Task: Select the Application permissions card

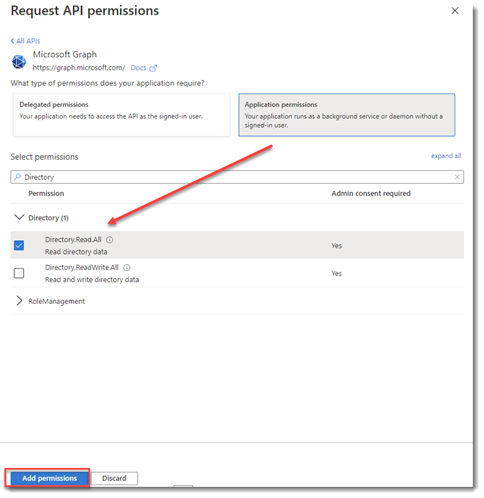Action: [x=347, y=115]
